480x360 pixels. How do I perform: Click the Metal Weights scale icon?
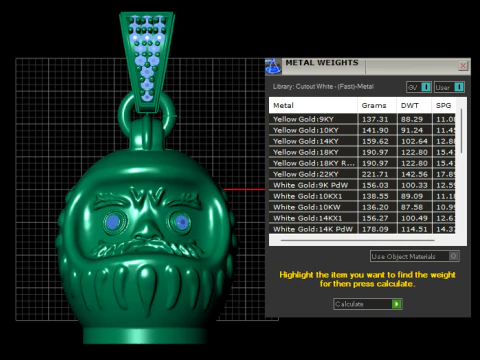point(273,66)
